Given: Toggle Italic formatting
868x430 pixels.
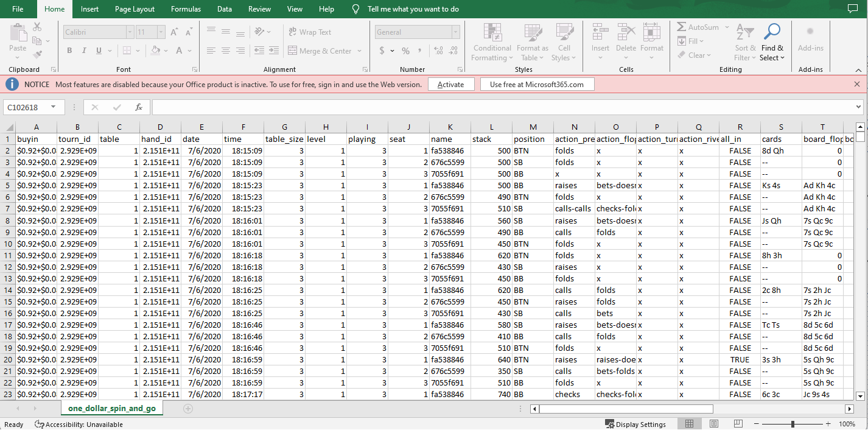Looking at the screenshot, I should point(85,51).
